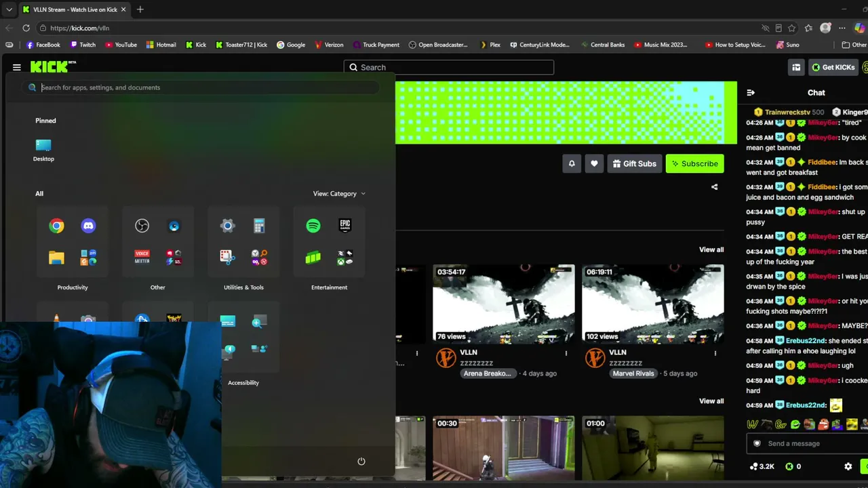The width and height of the screenshot is (868, 488).
Task: Click the Start menu power button
Action: pyautogui.click(x=361, y=462)
